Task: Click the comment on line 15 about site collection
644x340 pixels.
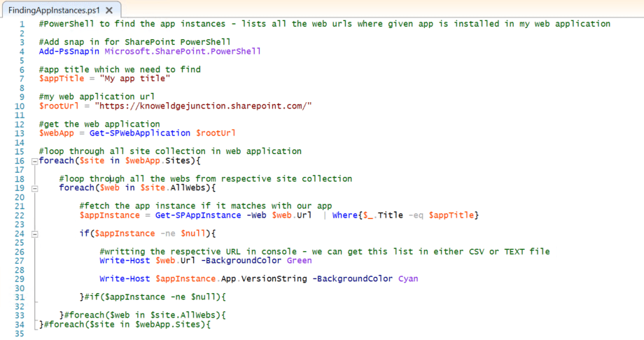Action: coord(170,151)
